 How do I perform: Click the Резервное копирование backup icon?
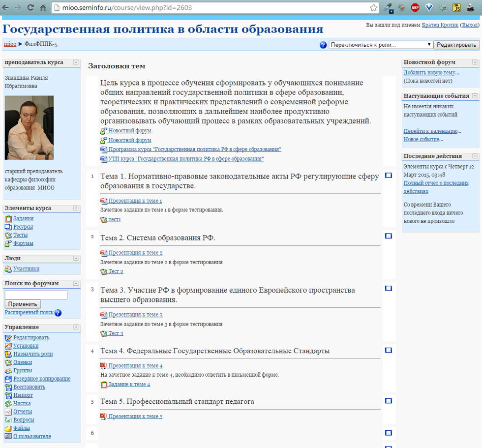click(8, 379)
